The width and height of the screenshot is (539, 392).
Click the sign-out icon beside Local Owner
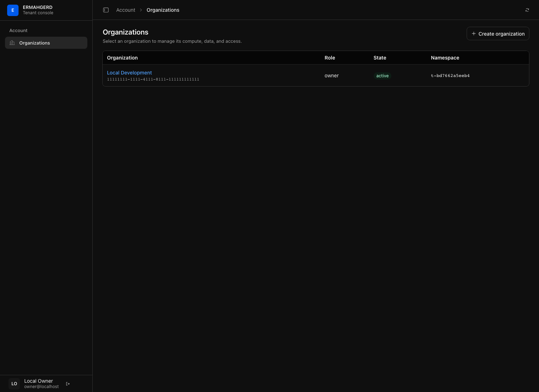(68, 384)
